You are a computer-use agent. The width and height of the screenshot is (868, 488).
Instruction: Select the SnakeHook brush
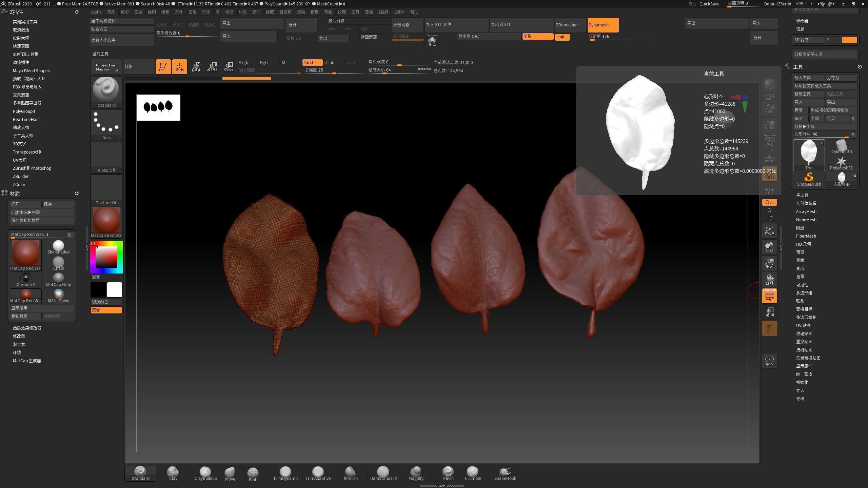(505, 474)
